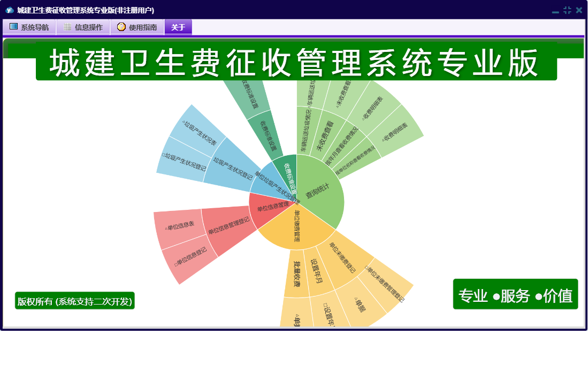
Task: Click the □单位未缴费管理登记 outer segment
Action: pyautogui.click(x=386, y=284)
